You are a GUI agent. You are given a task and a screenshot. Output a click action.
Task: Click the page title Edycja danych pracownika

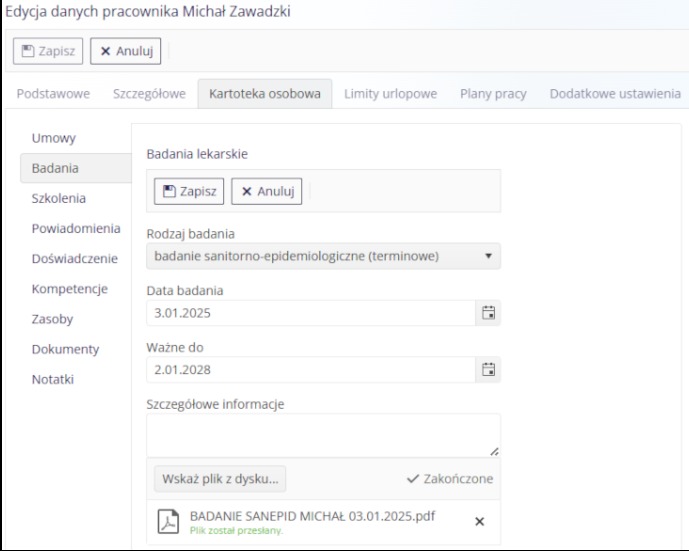click(148, 11)
